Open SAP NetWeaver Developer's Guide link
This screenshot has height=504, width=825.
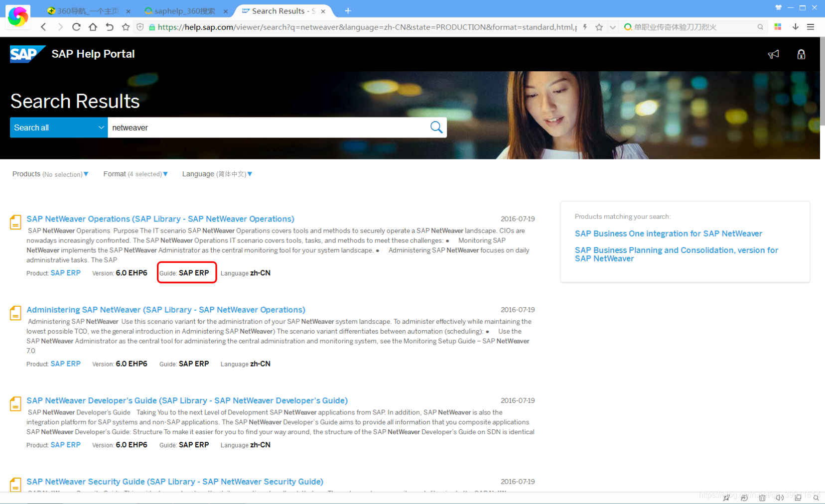tap(187, 400)
